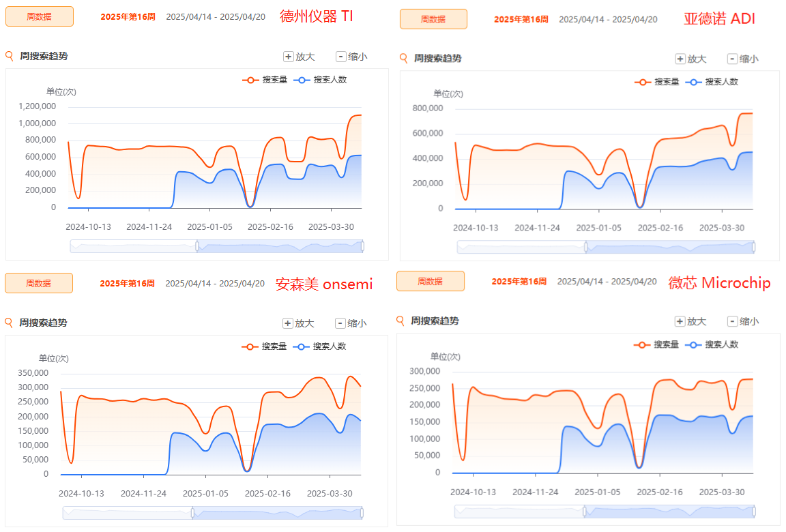Click the 2025年第16周 label in the Microchip panel
The height and width of the screenshot is (532, 786).
point(519,281)
